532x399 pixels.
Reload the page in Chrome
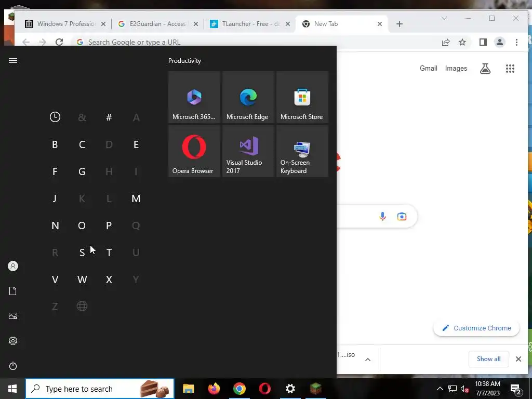pyautogui.click(x=59, y=42)
